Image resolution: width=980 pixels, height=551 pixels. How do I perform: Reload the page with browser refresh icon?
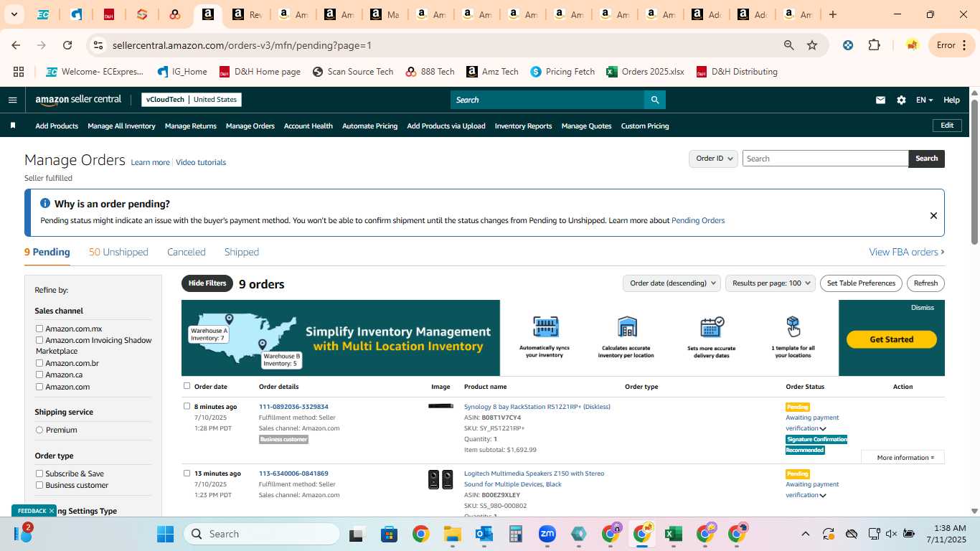point(67,45)
